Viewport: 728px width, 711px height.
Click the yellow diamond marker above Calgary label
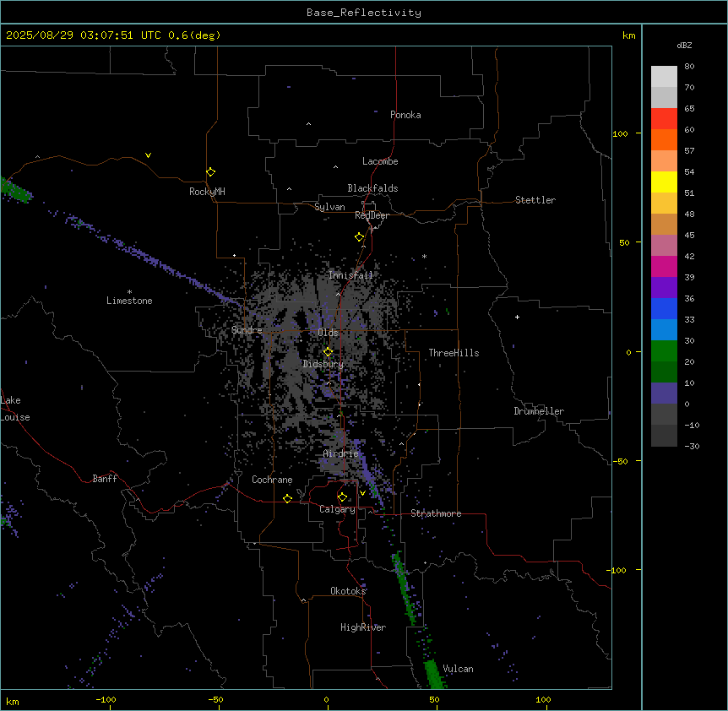(343, 497)
